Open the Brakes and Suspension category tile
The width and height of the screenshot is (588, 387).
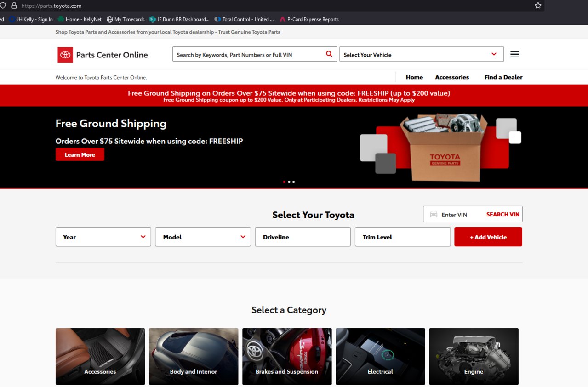tap(287, 356)
